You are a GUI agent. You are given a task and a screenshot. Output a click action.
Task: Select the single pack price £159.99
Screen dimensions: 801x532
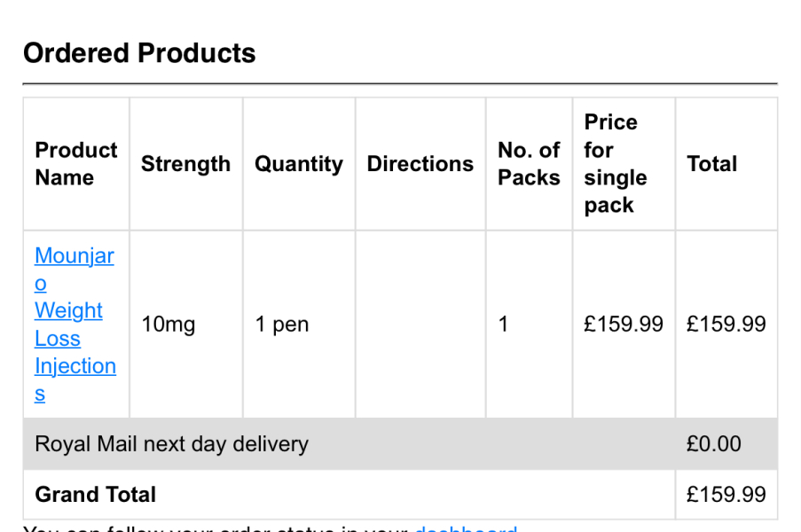623,325
